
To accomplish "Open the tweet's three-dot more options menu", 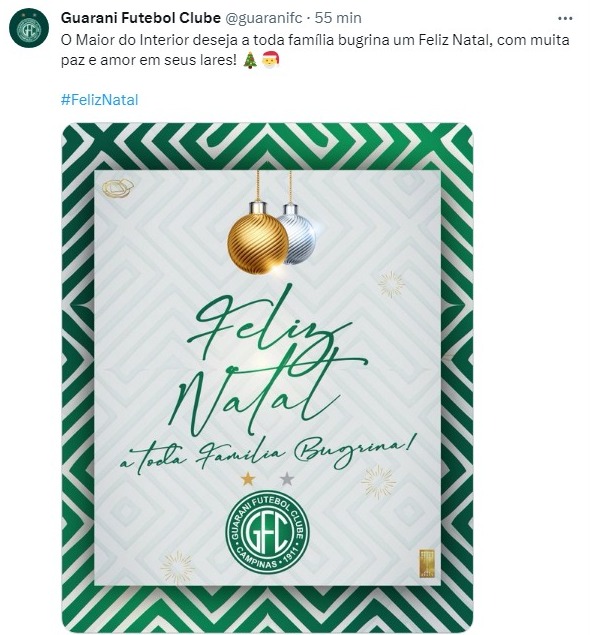I will pos(565,19).
